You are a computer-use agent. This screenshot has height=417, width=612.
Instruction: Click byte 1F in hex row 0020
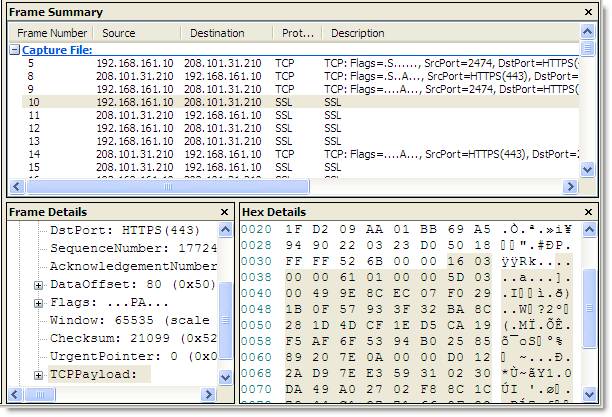click(294, 229)
